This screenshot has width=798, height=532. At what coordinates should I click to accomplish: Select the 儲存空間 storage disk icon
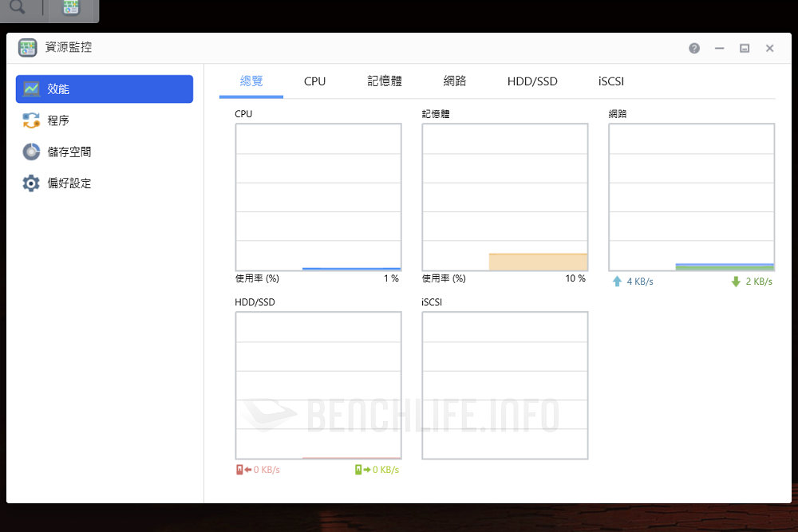click(x=31, y=152)
